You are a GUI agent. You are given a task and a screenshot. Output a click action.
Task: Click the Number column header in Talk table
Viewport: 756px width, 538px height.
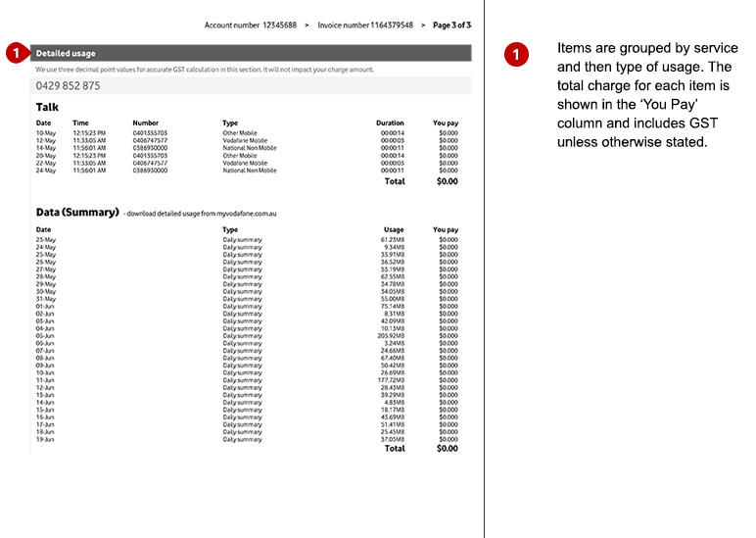point(145,123)
